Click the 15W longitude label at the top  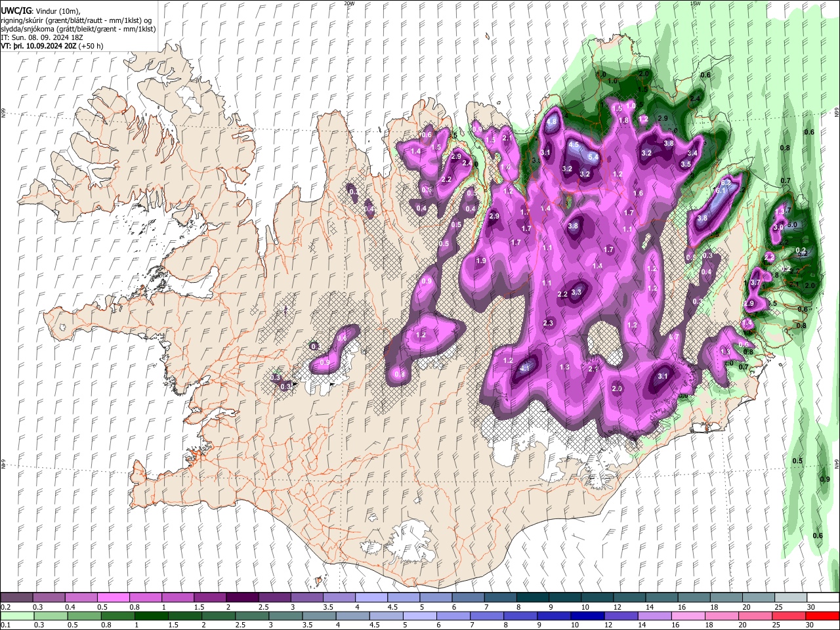(x=695, y=3)
